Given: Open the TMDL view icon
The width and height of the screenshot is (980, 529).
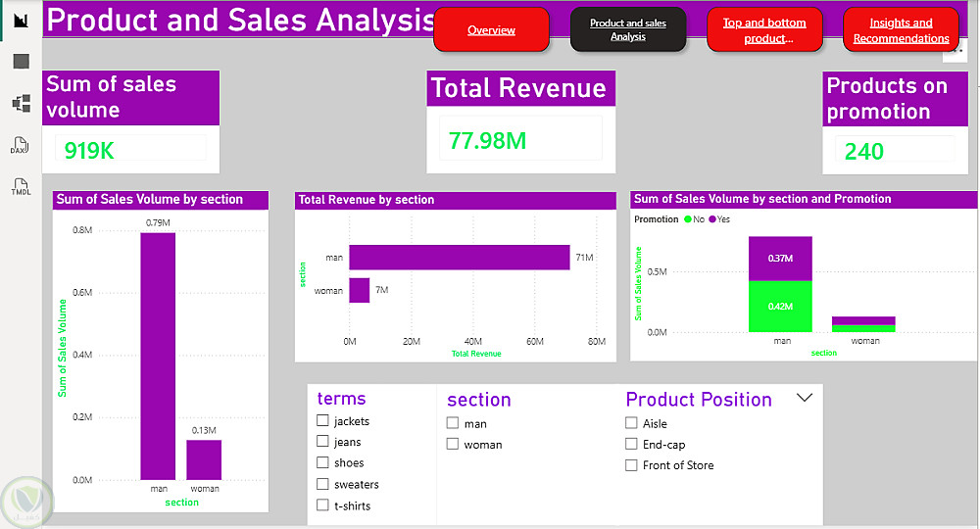Looking at the screenshot, I should point(21,187).
